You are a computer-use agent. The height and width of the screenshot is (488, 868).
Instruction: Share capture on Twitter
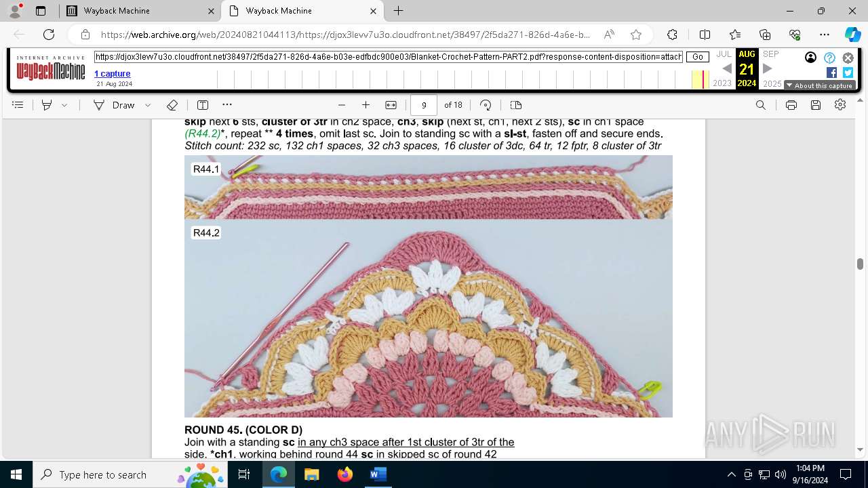pyautogui.click(x=848, y=73)
